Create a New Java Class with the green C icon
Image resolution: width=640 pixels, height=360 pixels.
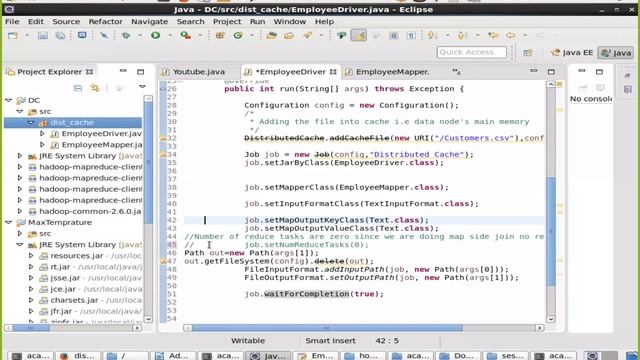(x=238, y=36)
